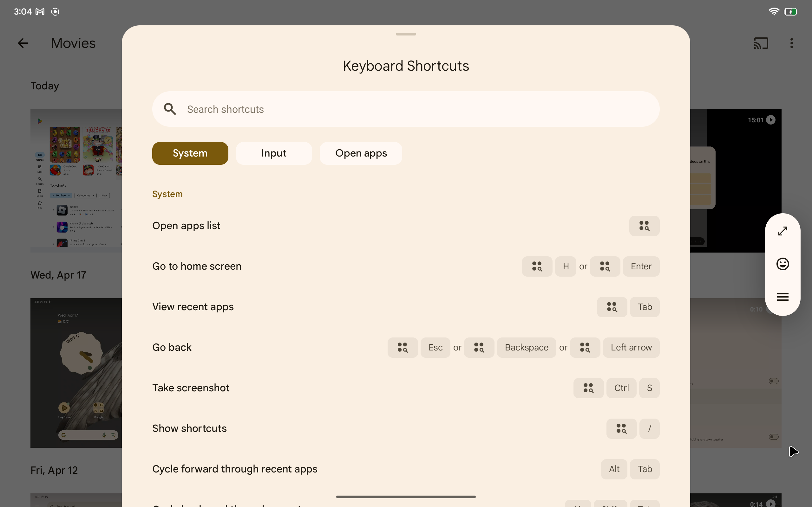Click the Gmail icon in status bar

point(40,11)
